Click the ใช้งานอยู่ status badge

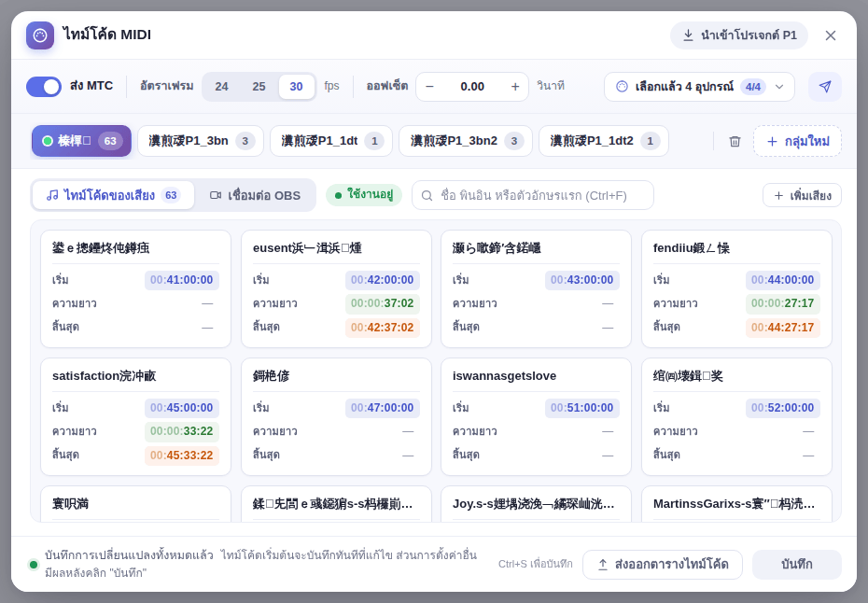[x=364, y=195]
